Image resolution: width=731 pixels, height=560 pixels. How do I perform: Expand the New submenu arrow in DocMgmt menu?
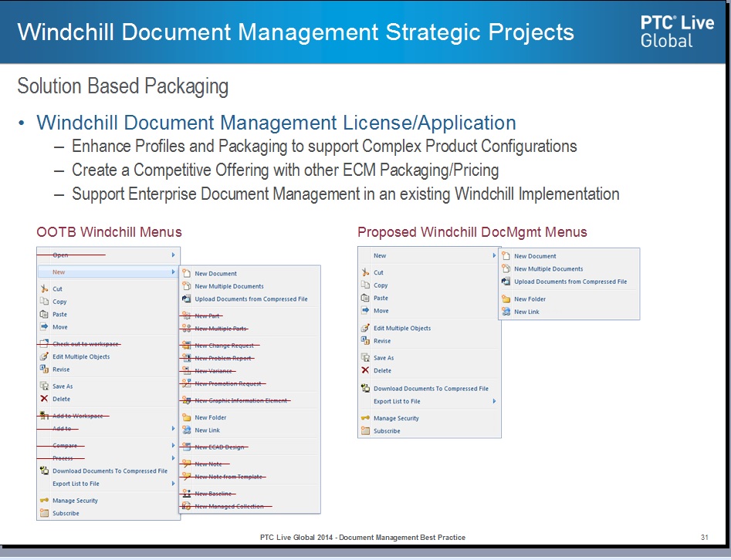coord(494,255)
